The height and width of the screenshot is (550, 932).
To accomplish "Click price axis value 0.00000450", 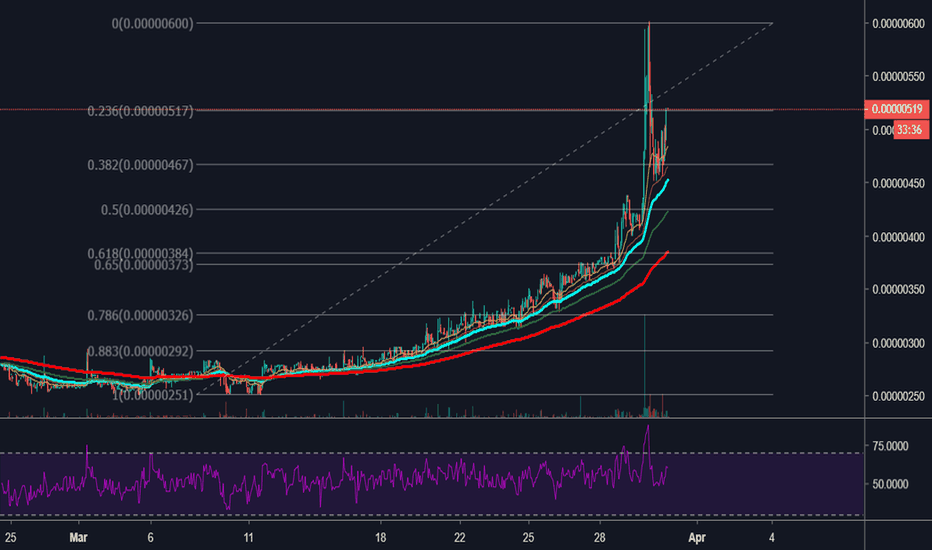I will [898, 184].
